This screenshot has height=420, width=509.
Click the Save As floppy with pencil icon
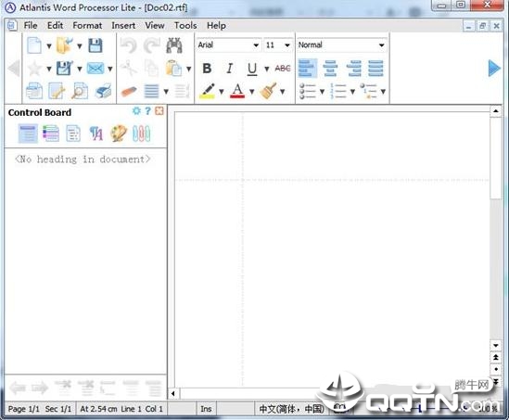click(64, 69)
